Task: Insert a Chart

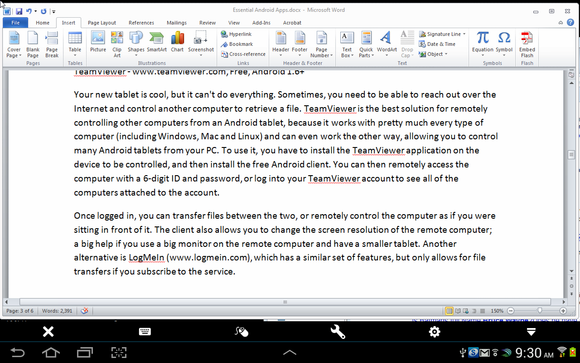Action: [178, 41]
